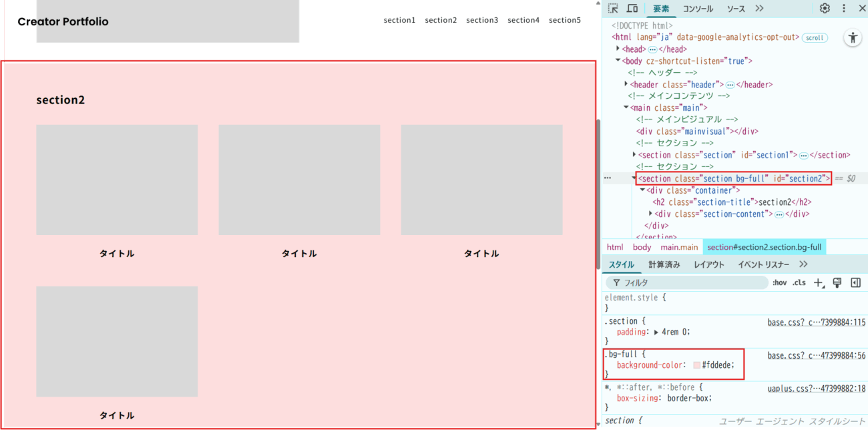Expand the head element node
The image size is (868, 430).
(x=618, y=49)
